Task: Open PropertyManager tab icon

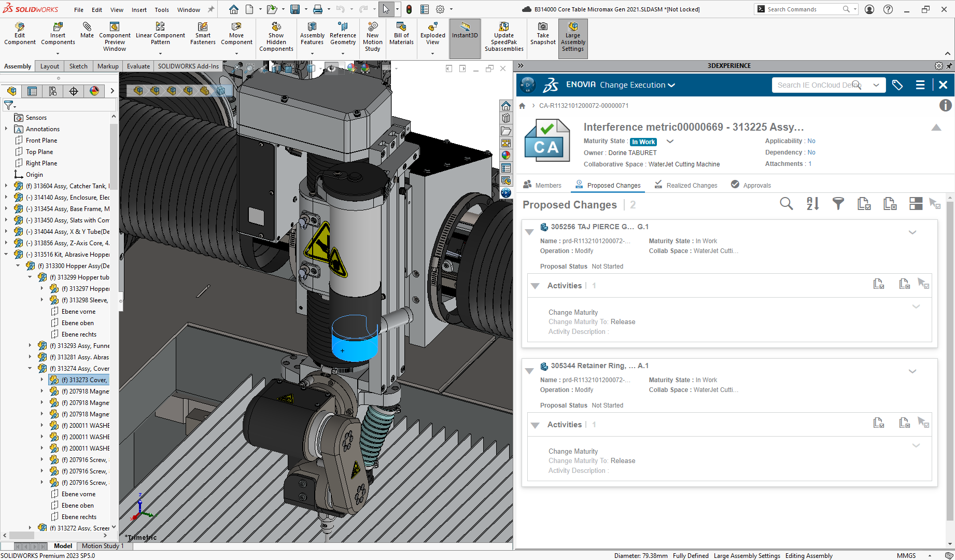Action: [32, 91]
